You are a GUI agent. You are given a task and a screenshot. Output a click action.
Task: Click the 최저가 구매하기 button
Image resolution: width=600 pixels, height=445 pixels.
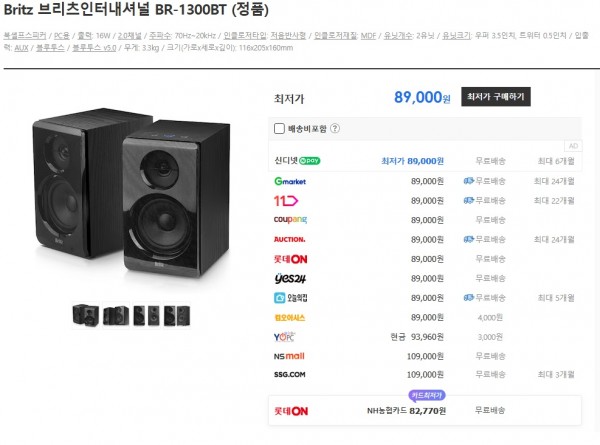click(x=496, y=97)
